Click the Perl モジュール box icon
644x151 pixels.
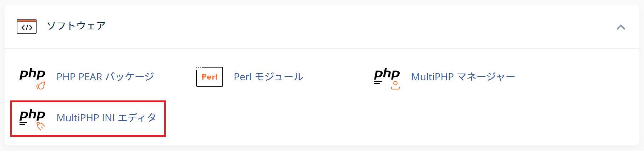tap(210, 76)
